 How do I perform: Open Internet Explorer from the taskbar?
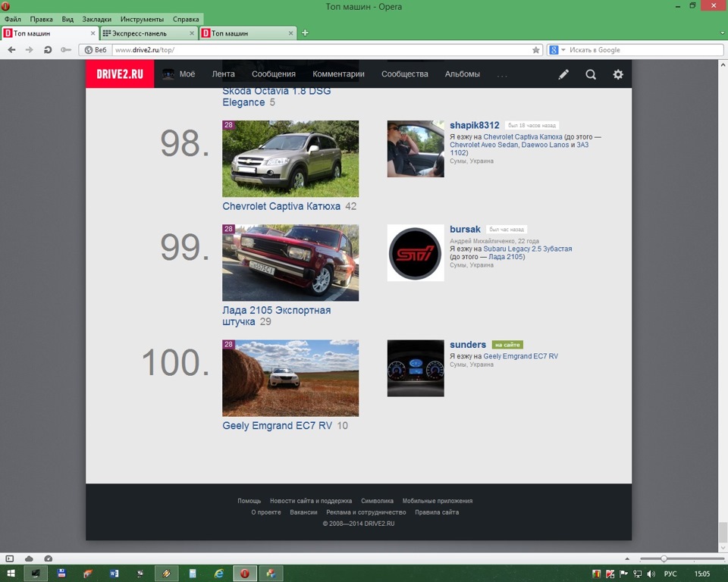point(218,573)
